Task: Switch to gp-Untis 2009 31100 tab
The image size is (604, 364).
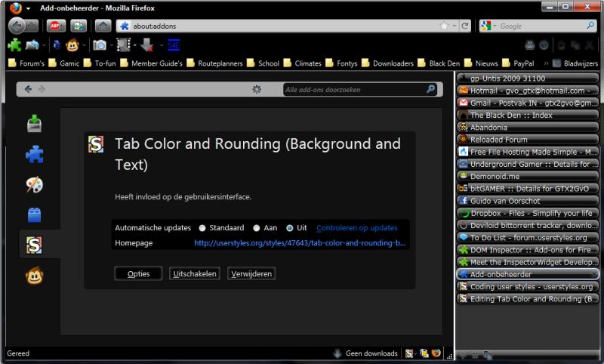Action: coord(528,79)
